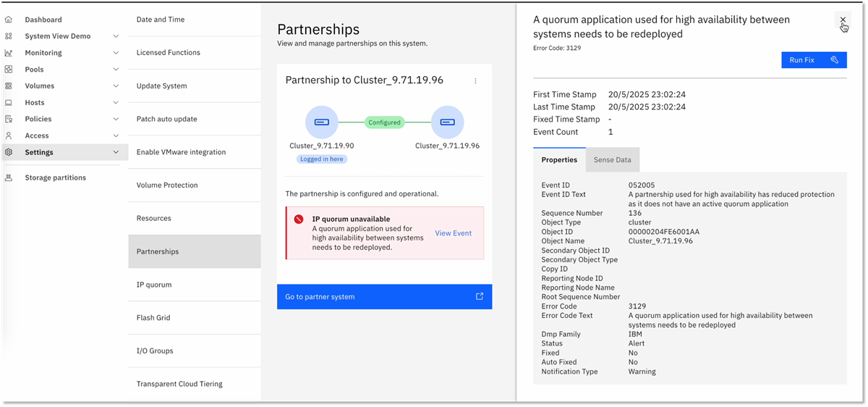Open the Resources settings page
The image size is (868, 407).
[194, 218]
